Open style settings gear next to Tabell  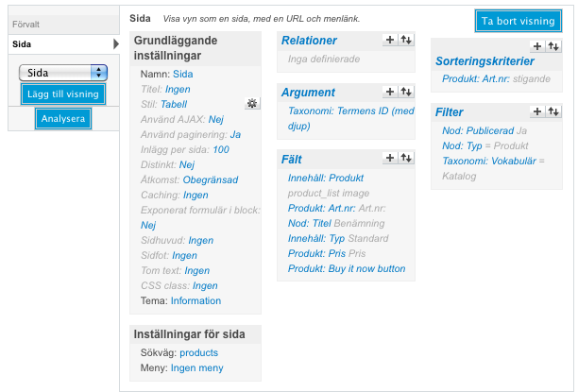tap(252, 103)
